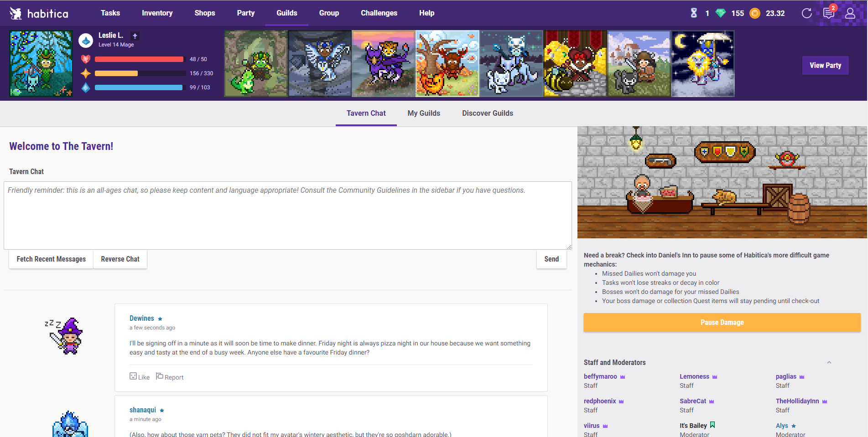Click into the Tavern Chat message box
The image size is (868, 437).
[288, 215]
